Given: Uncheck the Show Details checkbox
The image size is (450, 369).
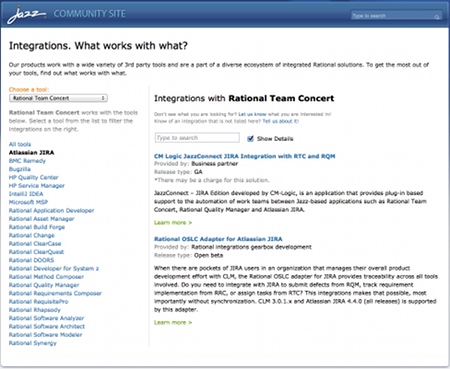Looking at the screenshot, I should [x=250, y=138].
